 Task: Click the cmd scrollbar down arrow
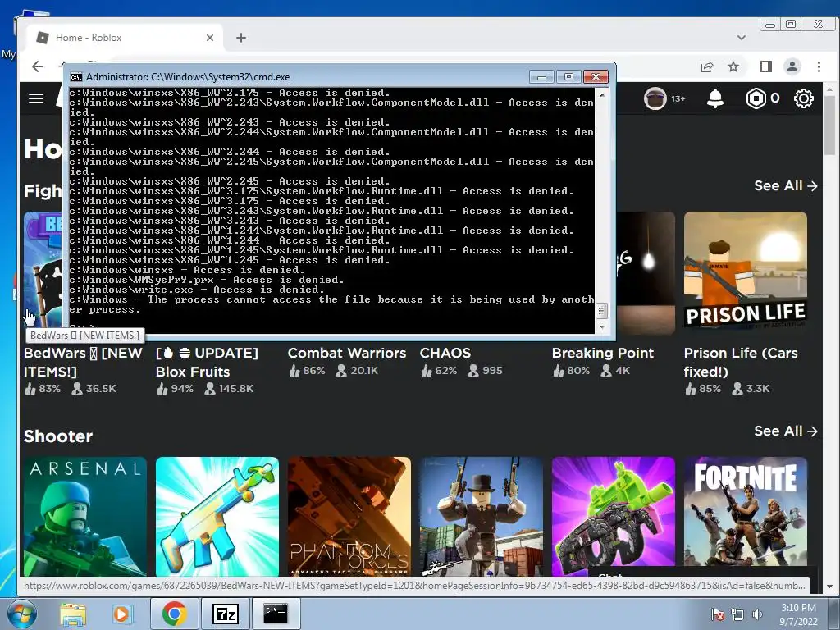pyautogui.click(x=602, y=326)
